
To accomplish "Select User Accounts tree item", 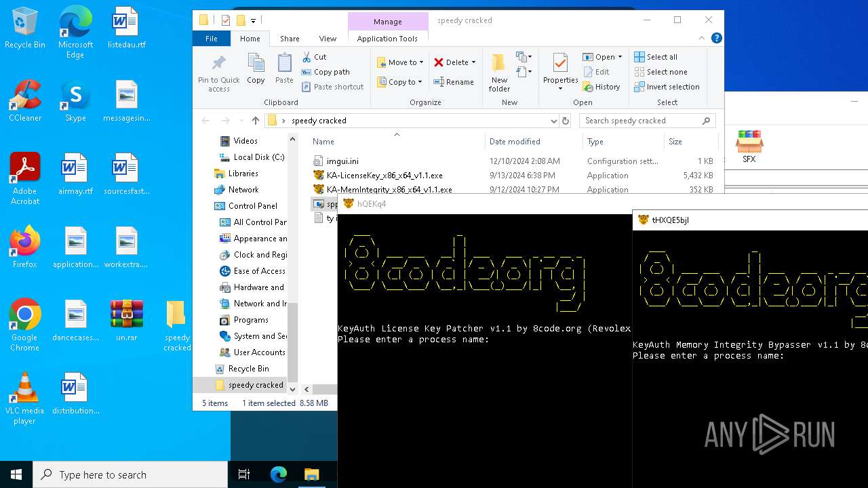I will [259, 352].
